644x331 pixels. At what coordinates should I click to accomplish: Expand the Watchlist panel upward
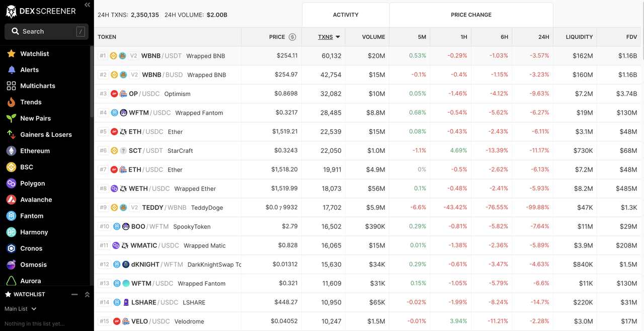(87, 294)
